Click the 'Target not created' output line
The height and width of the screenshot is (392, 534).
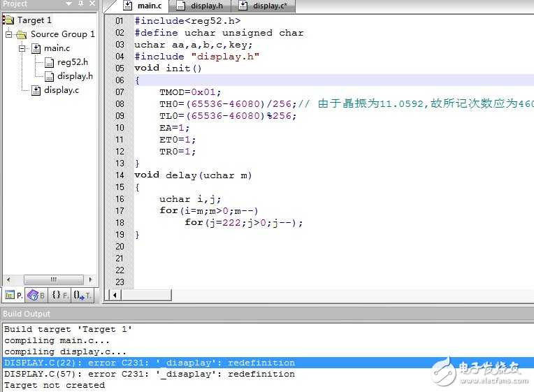[x=55, y=385]
